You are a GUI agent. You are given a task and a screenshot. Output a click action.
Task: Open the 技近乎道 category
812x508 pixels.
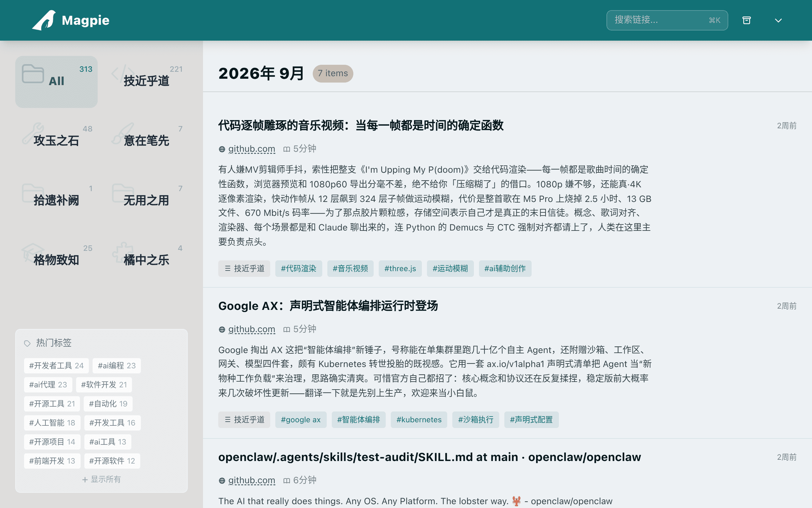click(147, 82)
